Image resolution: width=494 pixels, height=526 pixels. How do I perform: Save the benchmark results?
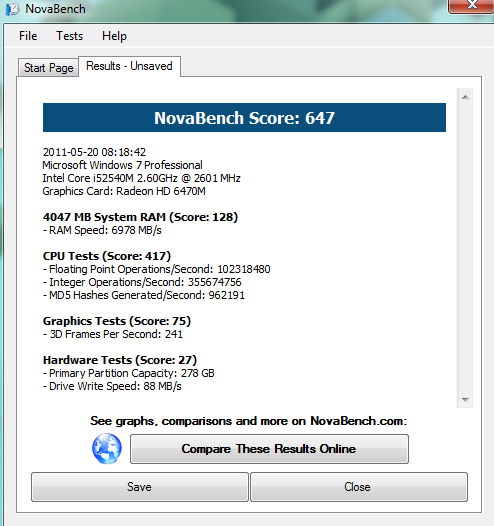[x=140, y=487]
